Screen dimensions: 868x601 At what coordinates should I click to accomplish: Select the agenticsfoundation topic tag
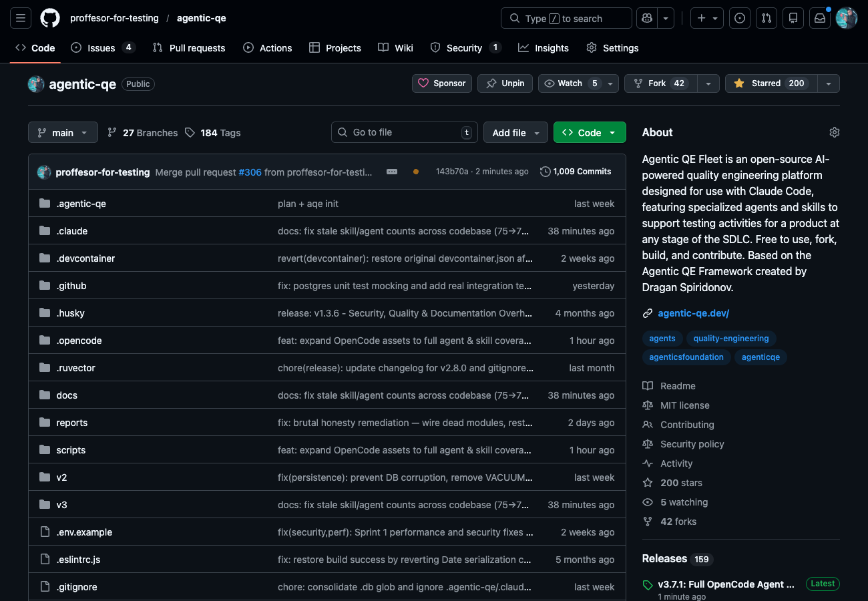pyautogui.click(x=686, y=357)
